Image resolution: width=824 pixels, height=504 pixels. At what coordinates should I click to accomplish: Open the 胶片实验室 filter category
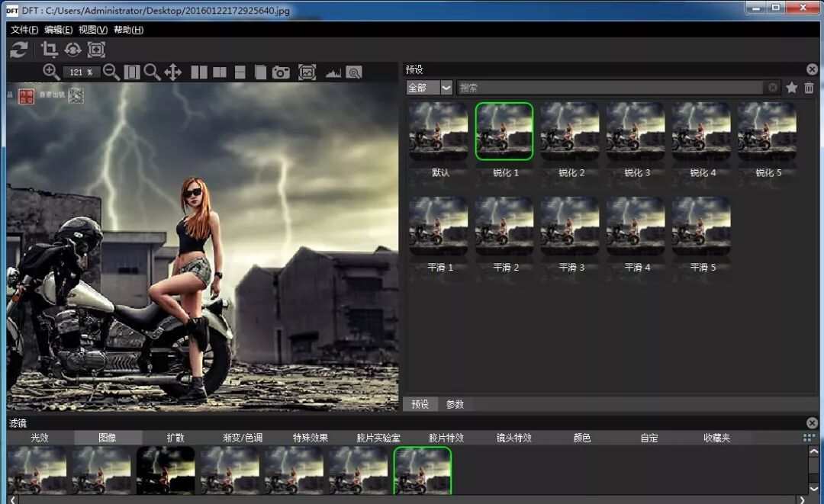point(378,438)
